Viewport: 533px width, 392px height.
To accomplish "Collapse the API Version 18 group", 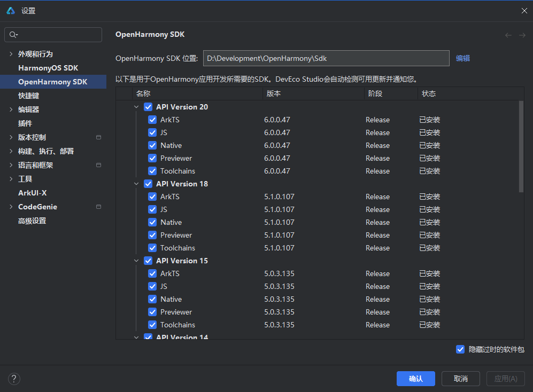I will pos(136,184).
